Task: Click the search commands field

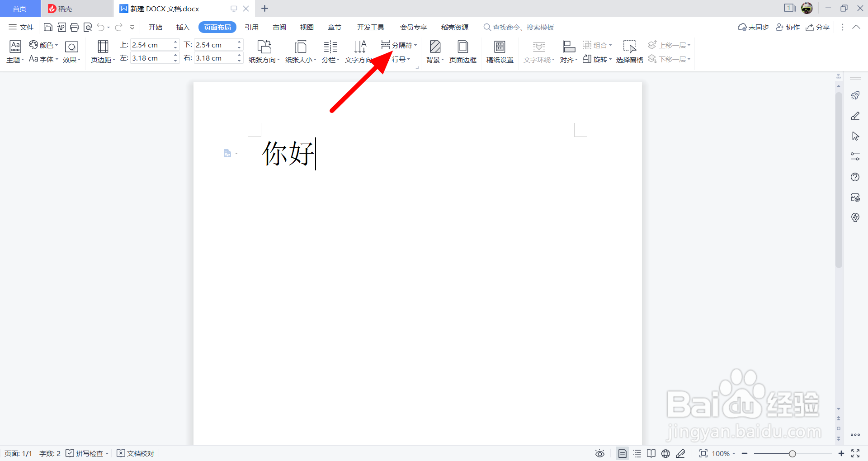Action: [519, 27]
